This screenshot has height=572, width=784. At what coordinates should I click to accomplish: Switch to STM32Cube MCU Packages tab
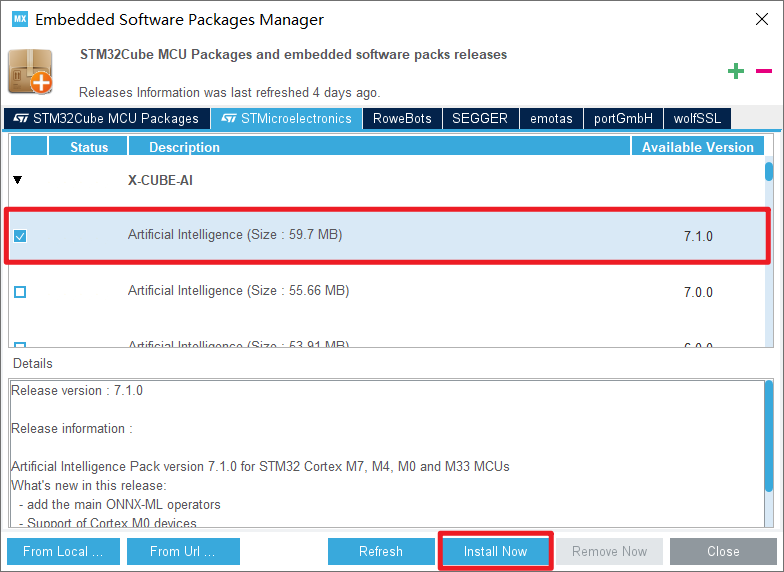click(x=106, y=118)
